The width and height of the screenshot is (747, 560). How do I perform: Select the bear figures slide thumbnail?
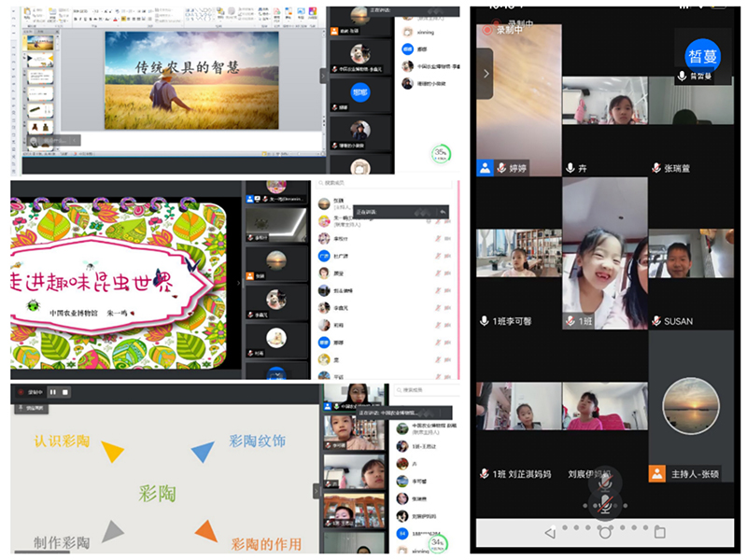click(x=40, y=127)
